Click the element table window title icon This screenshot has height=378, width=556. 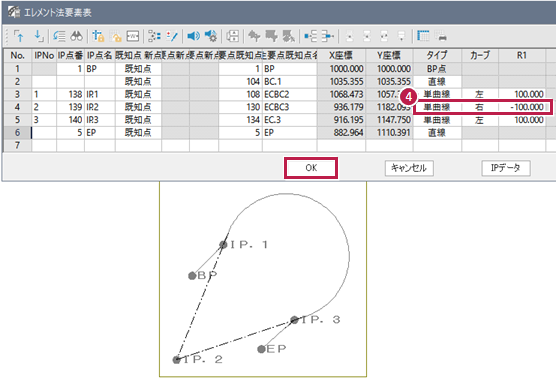tap(14, 12)
